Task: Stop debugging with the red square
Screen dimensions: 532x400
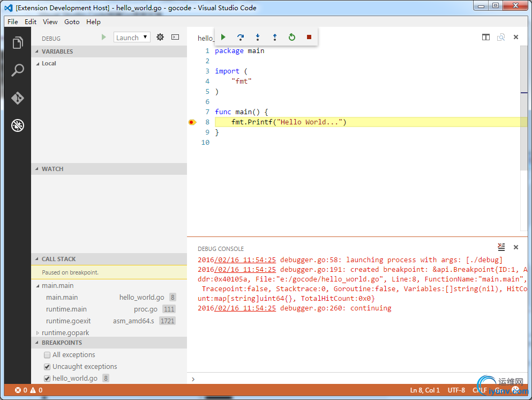Action: click(x=309, y=37)
